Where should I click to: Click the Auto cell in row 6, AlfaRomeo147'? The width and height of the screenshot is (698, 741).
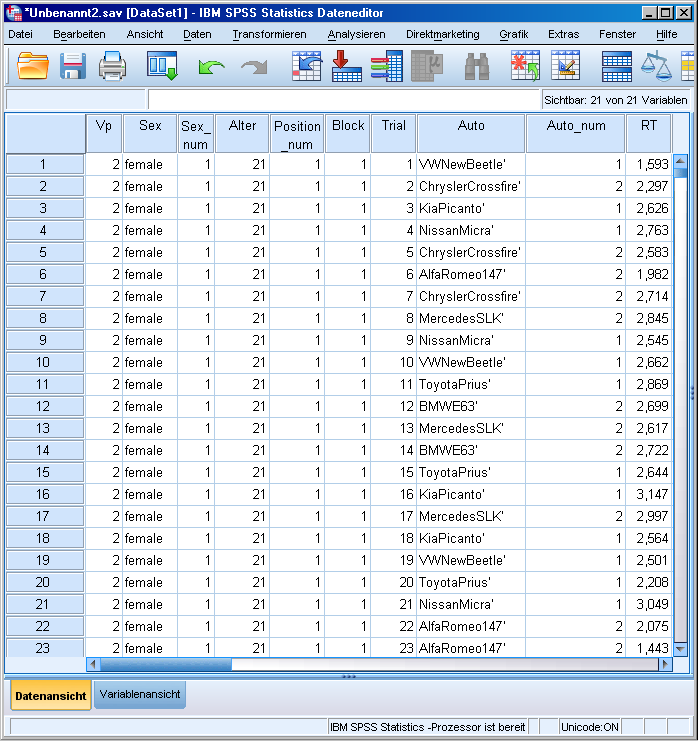[471, 275]
